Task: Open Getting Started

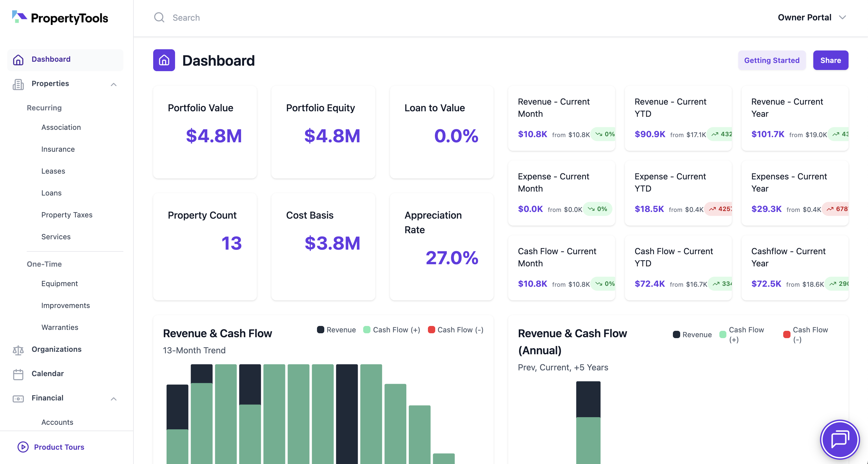Action: [772, 60]
